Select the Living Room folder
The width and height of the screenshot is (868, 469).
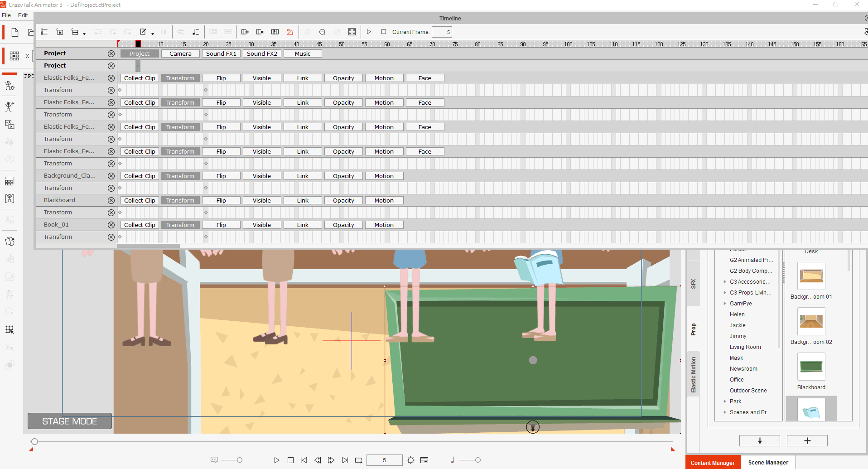pyautogui.click(x=745, y=347)
